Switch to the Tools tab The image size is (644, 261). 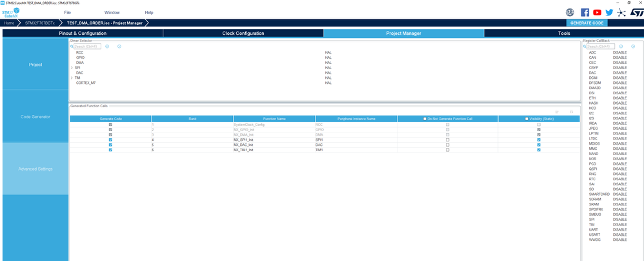[564, 34]
